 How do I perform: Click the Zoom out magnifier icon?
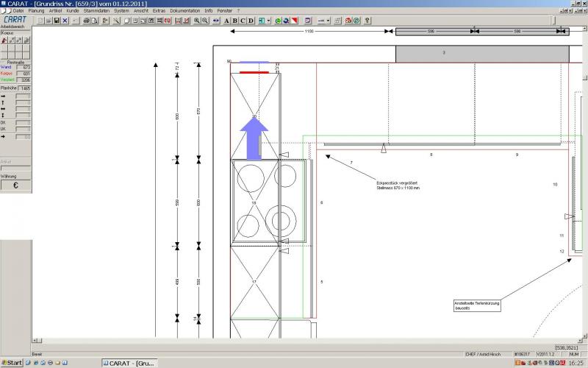(x=205, y=21)
